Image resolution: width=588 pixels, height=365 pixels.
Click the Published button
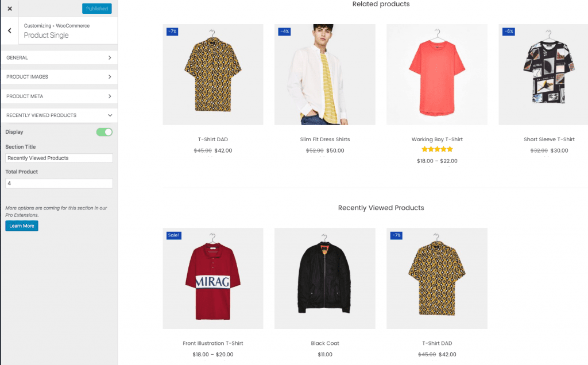(97, 9)
